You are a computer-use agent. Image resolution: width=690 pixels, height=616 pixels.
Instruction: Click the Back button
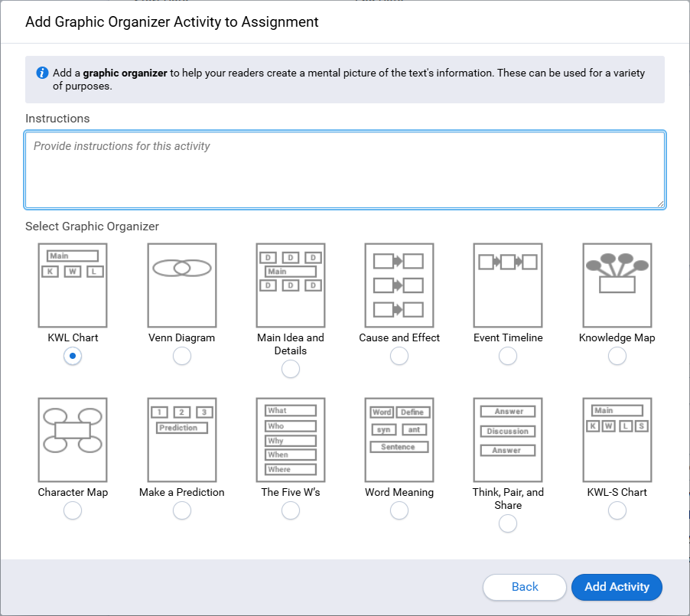525,587
